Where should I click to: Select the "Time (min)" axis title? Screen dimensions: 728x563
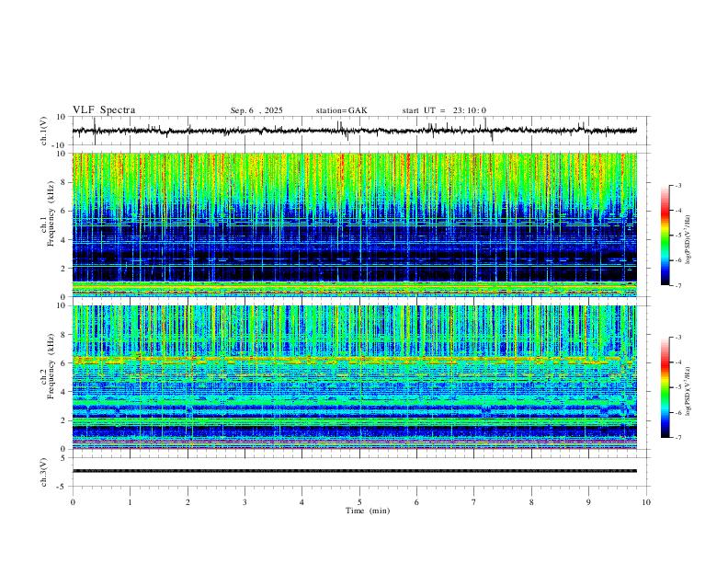tap(368, 511)
